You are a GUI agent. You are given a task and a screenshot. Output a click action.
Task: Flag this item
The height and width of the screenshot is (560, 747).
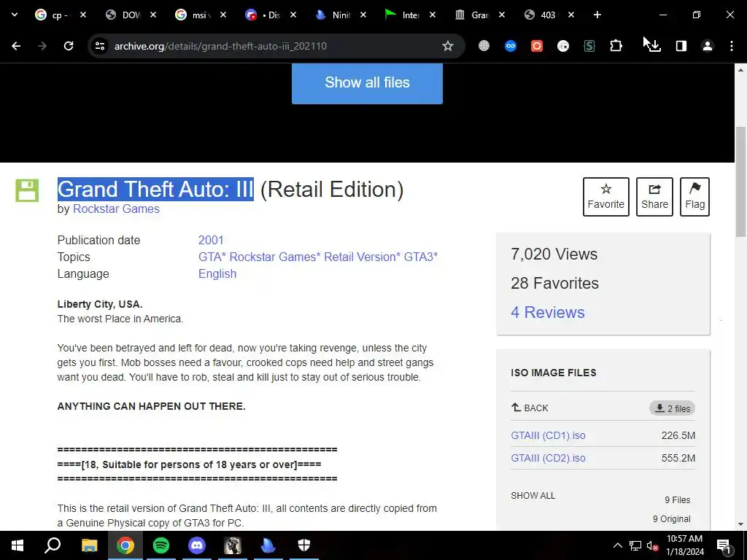pyautogui.click(x=694, y=197)
